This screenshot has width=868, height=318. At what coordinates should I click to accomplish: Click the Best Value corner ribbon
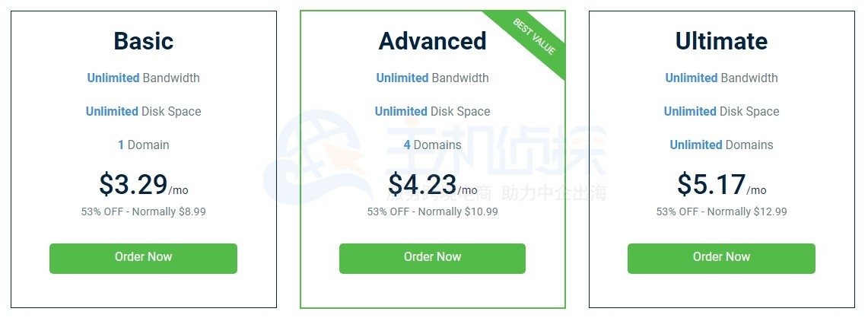pyautogui.click(x=535, y=37)
